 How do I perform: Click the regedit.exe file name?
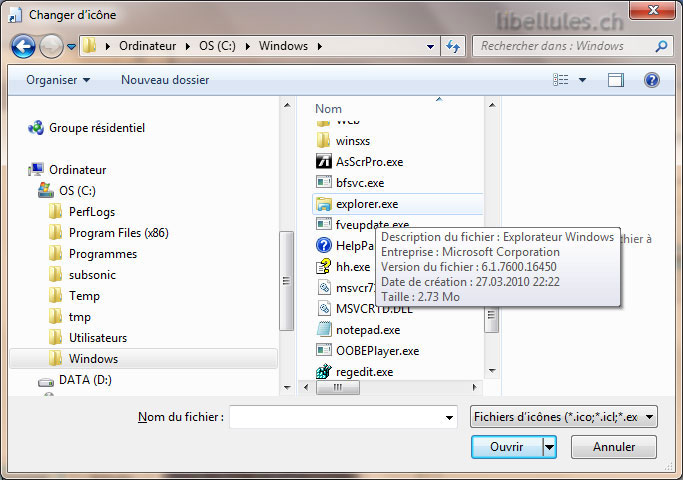(x=365, y=372)
